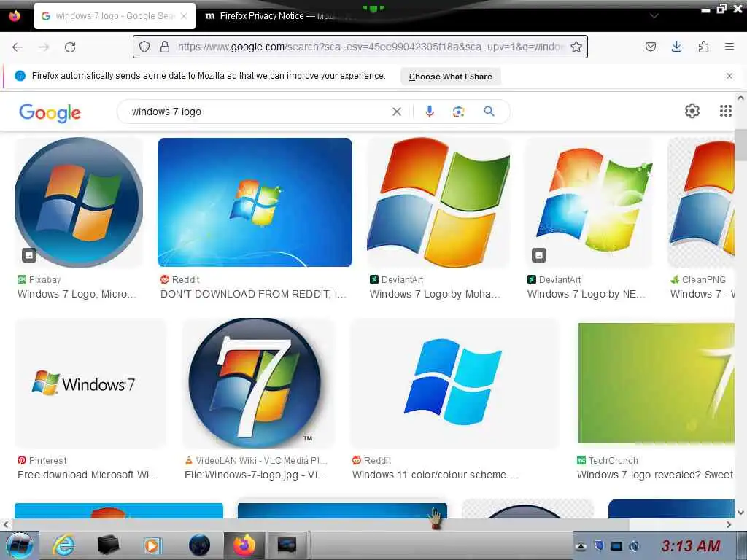Click the 3:13 AM clock

click(690, 545)
